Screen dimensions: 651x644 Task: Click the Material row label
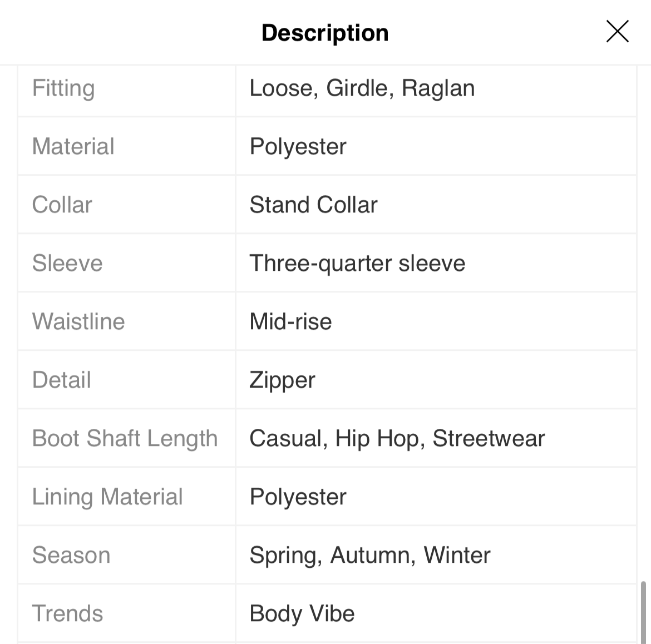point(73,146)
